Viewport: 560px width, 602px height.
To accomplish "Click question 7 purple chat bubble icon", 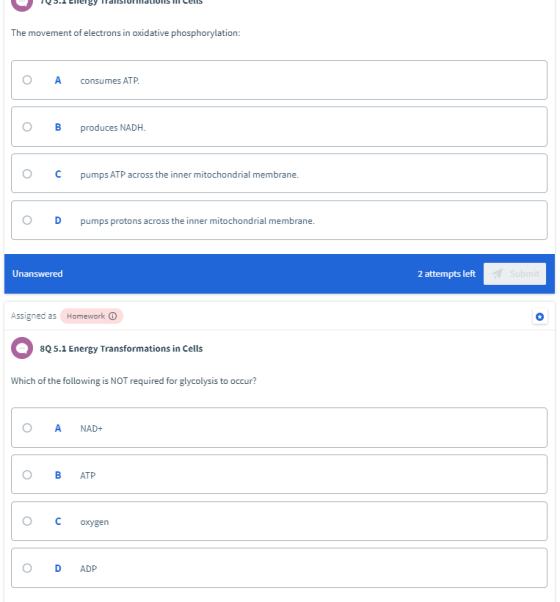I will pos(22,3).
